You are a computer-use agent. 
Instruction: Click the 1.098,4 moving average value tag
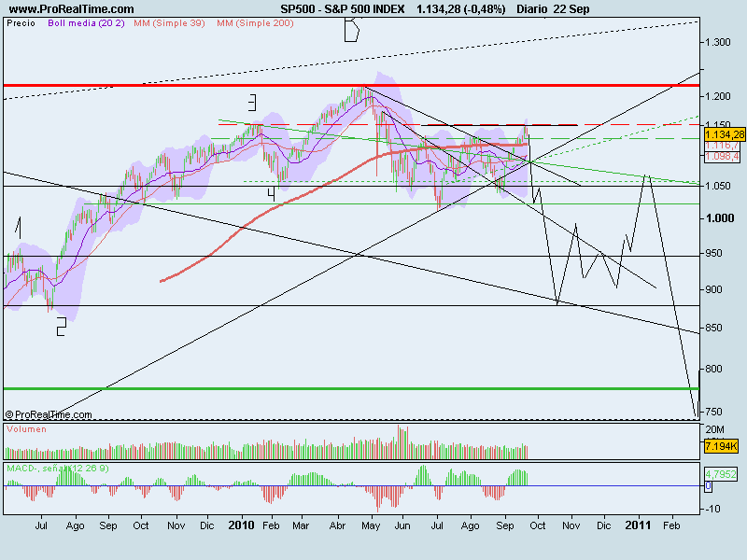pos(722,156)
